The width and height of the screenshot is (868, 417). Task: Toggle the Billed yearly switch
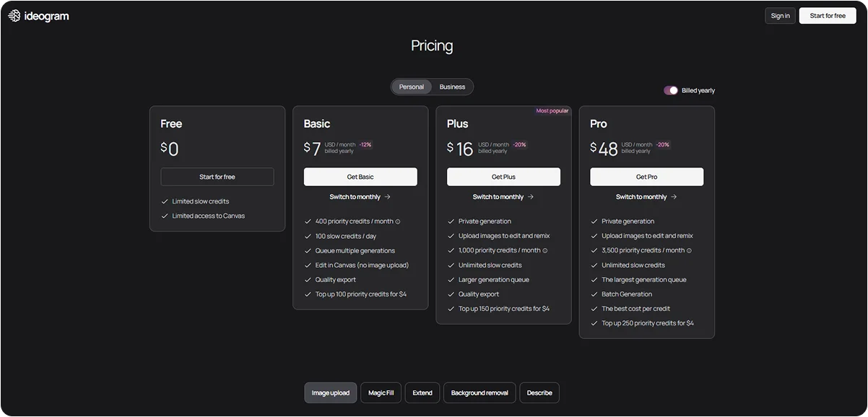coord(670,89)
